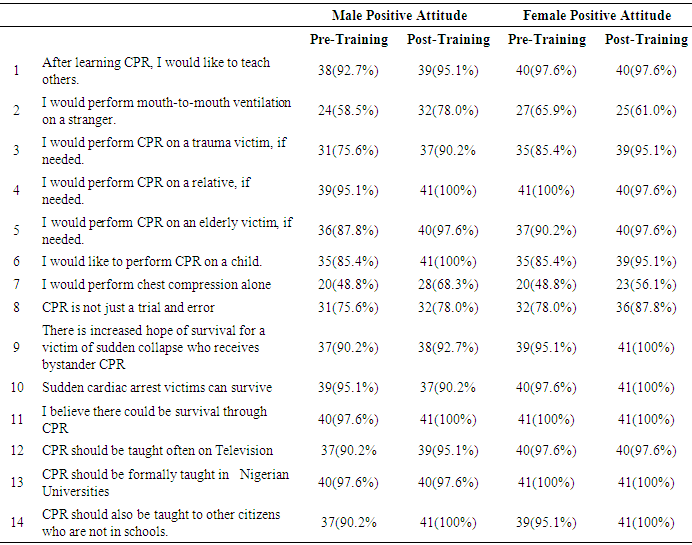
Task: Click the trauma victim CPR statement
Action: [x=163, y=150]
